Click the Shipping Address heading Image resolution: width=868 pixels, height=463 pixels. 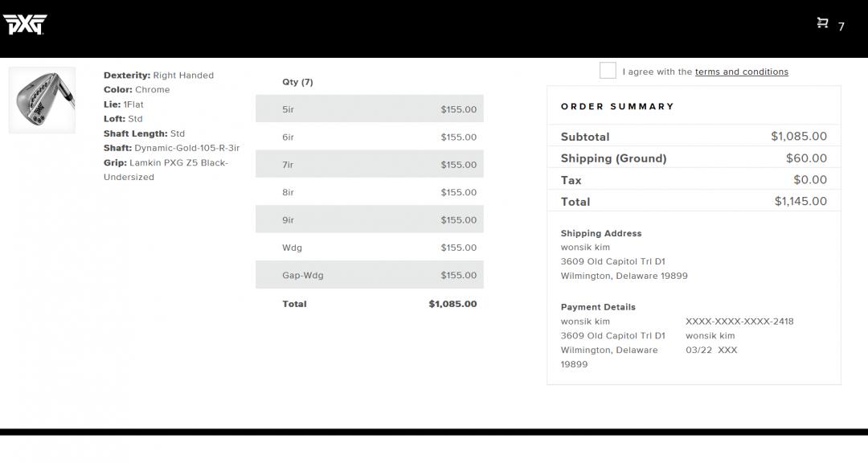coord(600,233)
